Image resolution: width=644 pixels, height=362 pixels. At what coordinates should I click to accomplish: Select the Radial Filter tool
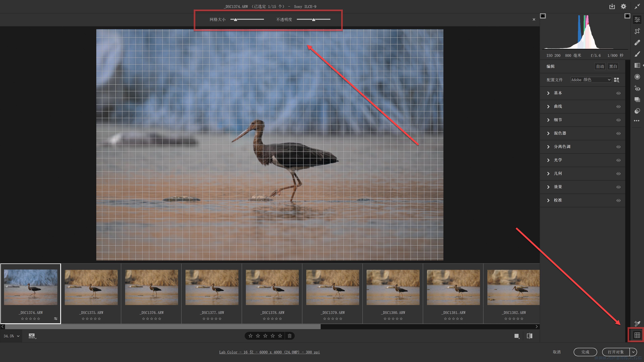637,77
